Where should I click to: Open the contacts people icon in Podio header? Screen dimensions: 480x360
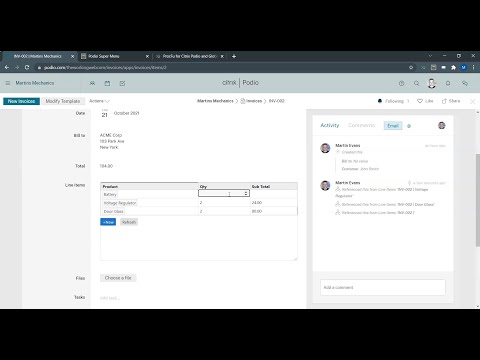pyautogui.click(x=92, y=83)
